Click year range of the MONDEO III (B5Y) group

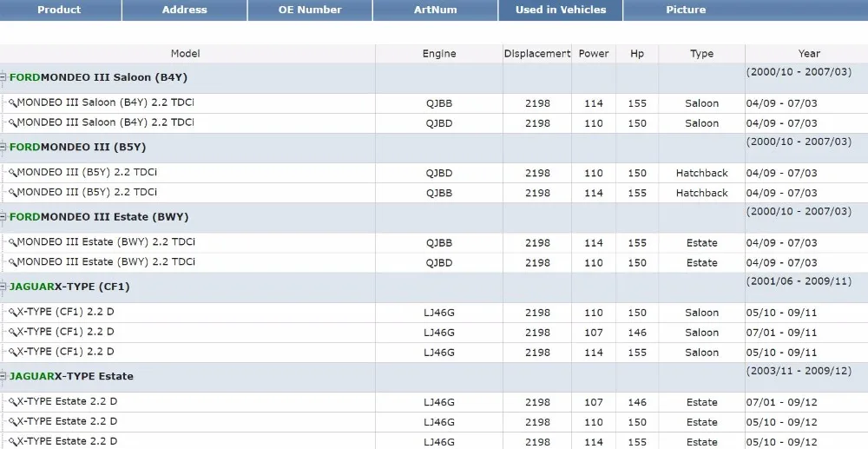pos(799,142)
